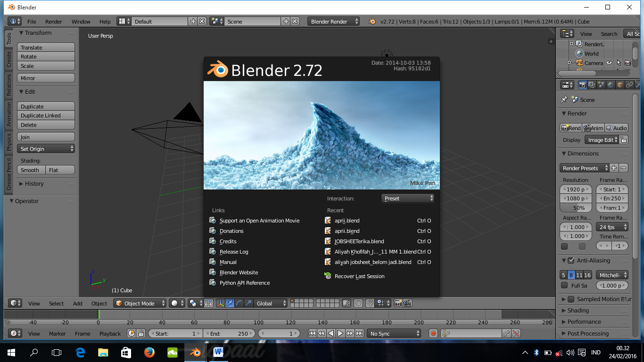This screenshot has height=362, width=644.
Task: Toggle Camera renderability icon in outliner
Action: point(627,63)
